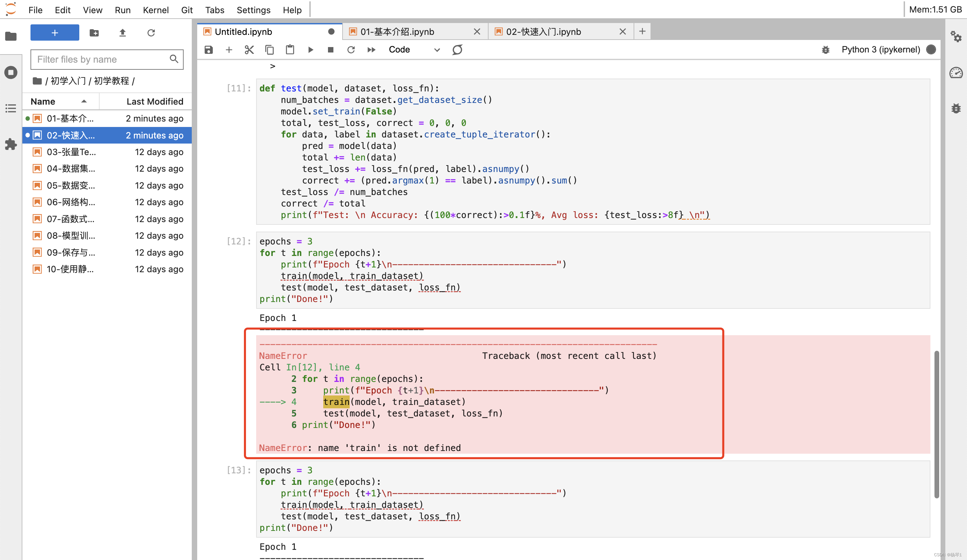Switch to 01-基本介绍.ipynb tab

(x=415, y=31)
